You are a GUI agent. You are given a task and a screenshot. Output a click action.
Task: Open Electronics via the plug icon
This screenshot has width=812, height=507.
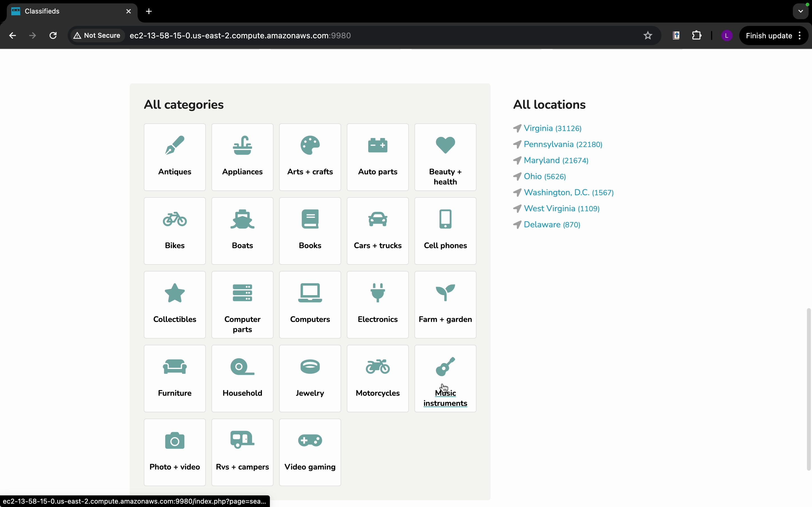point(378,293)
